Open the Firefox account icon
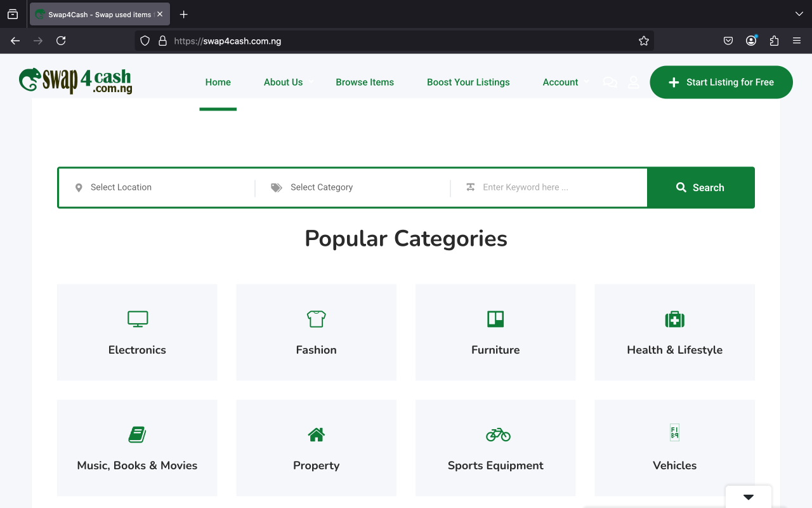 click(751, 41)
